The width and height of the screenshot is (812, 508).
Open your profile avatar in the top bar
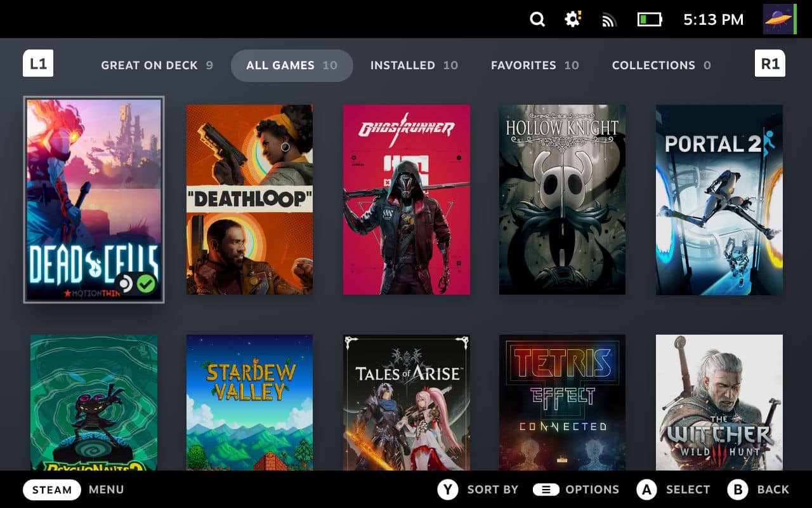point(779,19)
